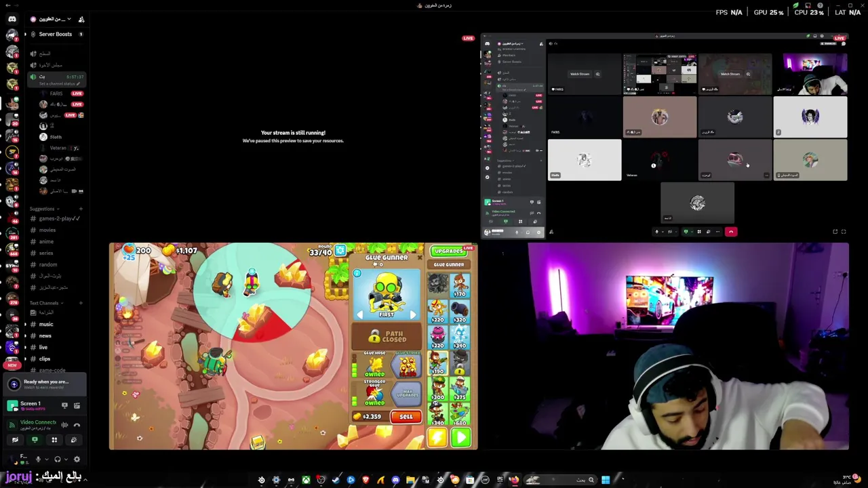Expand microphone input options arrow
868x488 pixels.
click(x=45, y=460)
